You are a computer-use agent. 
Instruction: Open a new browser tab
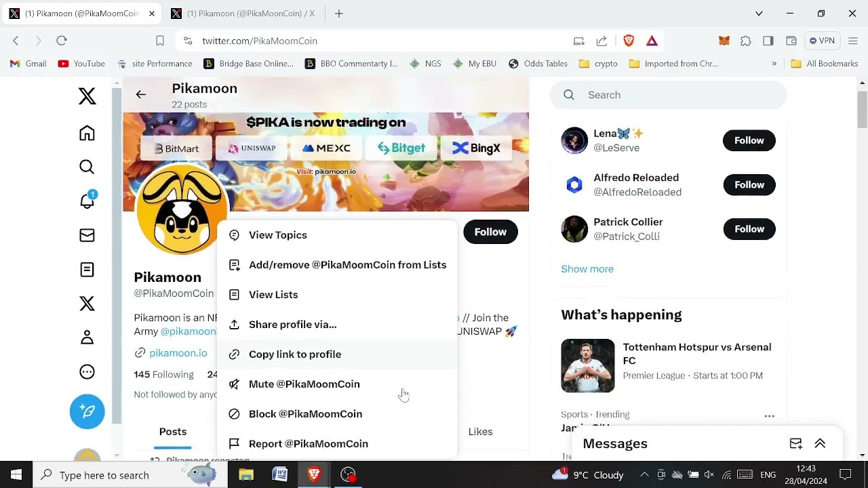pyautogui.click(x=339, y=14)
